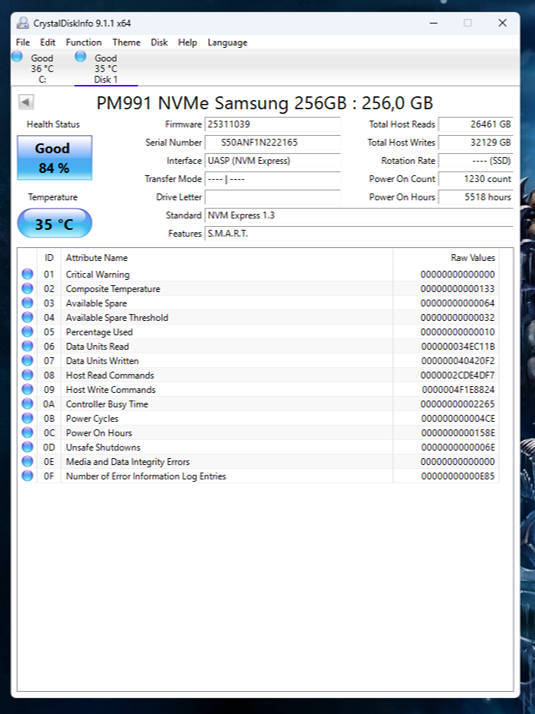Click the CrystalDiskInfo app icon in title bar
Viewport: 535px width, 714px height.
point(22,23)
